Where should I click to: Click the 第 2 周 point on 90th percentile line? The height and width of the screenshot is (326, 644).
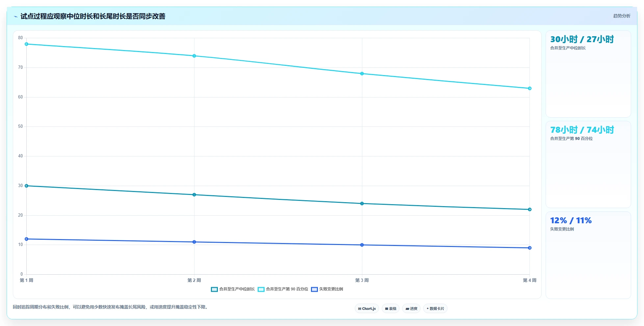[x=194, y=56]
